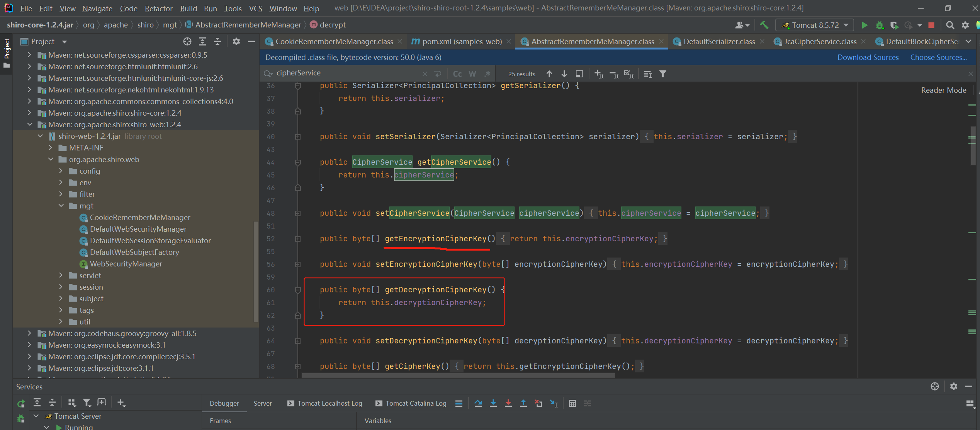Click the editor horizontal scrollbar
The width and height of the screenshot is (980, 430).
tap(458, 375)
